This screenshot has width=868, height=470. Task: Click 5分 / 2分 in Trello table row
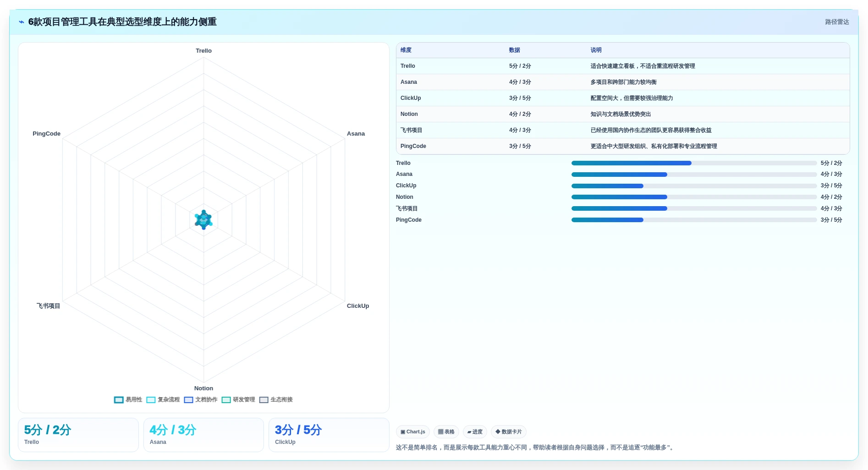(x=520, y=66)
